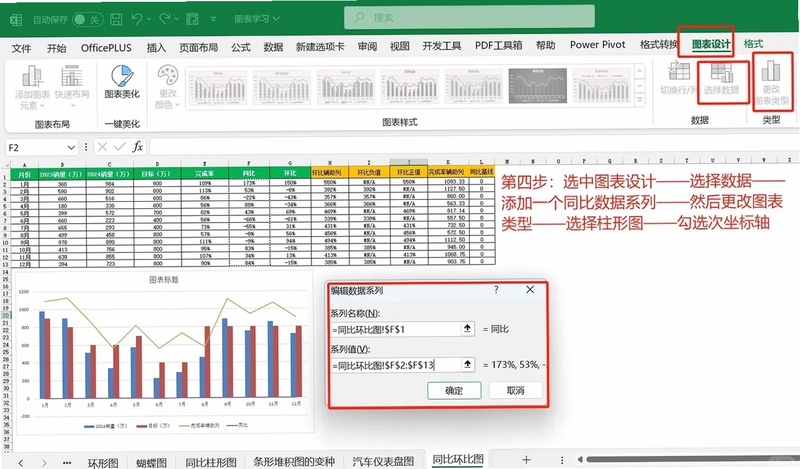The image size is (800, 469).
Task: Click the help question mark in the dialog
Action: coord(496,290)
